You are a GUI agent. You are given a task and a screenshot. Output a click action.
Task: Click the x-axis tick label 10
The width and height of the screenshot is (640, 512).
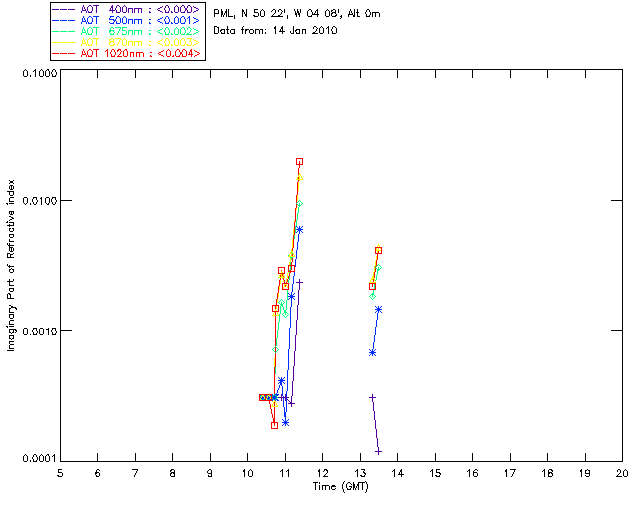coord(247,473)
